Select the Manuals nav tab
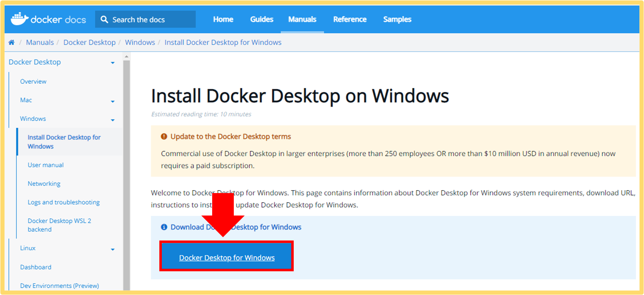This screenshot has width=644, height=295. click(302, 19)
